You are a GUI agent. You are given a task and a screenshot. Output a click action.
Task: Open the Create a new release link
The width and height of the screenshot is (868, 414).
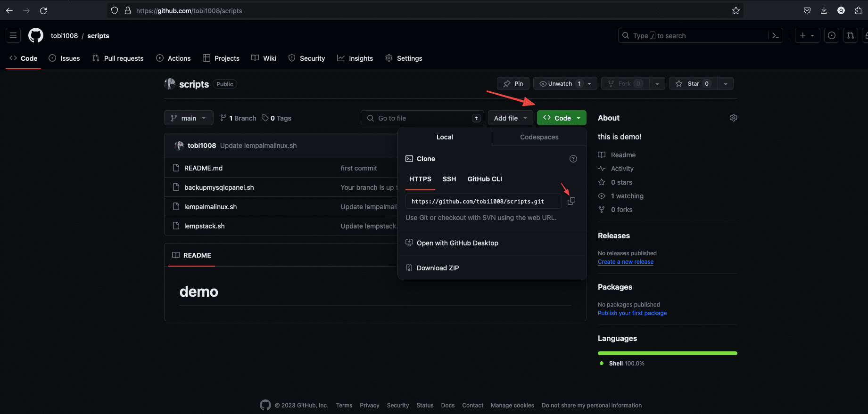point(625,262)
